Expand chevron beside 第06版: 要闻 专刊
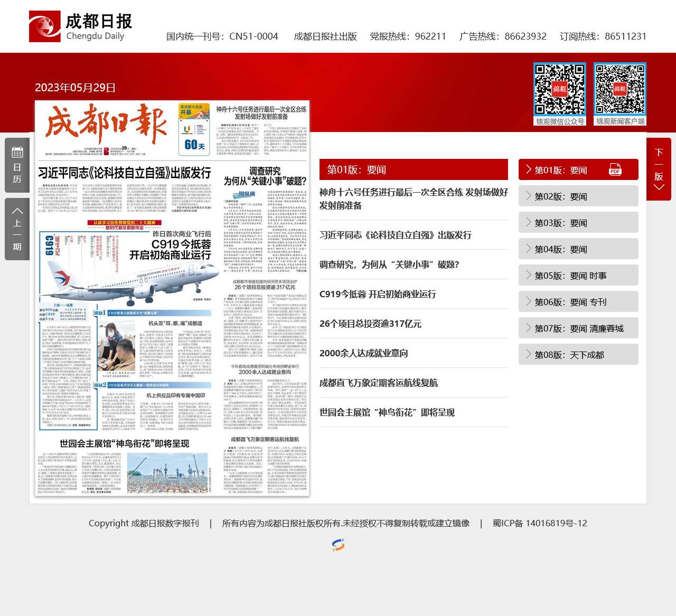 coord(528,301)
